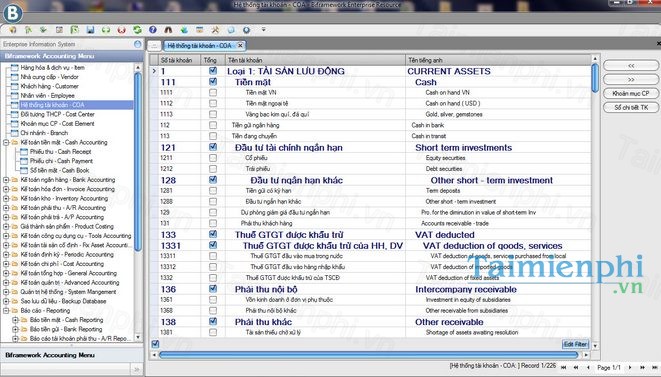Click the << button on right panel
This screenshot has height=377, width=661.
631,65
